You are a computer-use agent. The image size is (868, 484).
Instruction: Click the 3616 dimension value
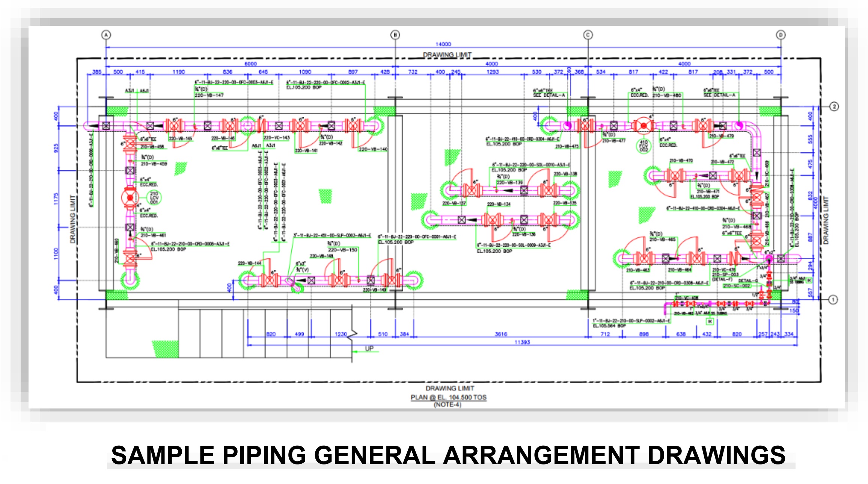pos(501,334)
